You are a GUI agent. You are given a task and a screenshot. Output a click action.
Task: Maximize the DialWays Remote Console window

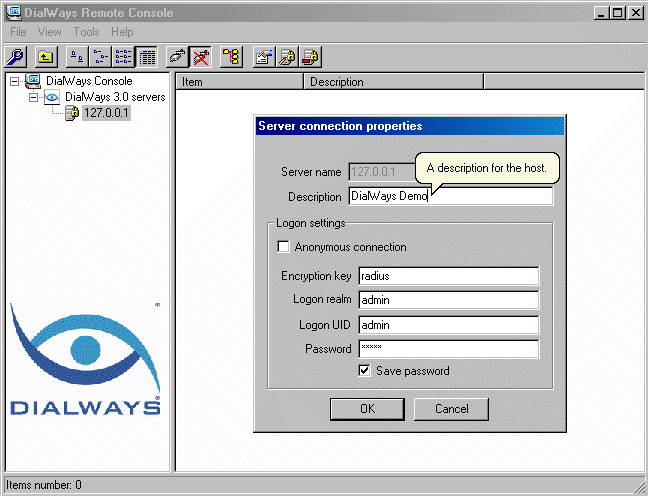[618, 13]
